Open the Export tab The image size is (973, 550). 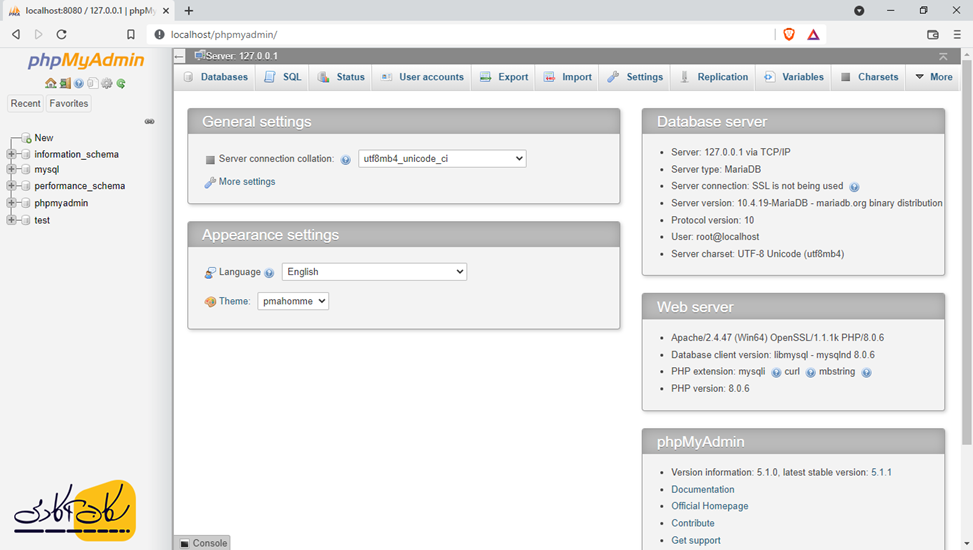point(504,77)
